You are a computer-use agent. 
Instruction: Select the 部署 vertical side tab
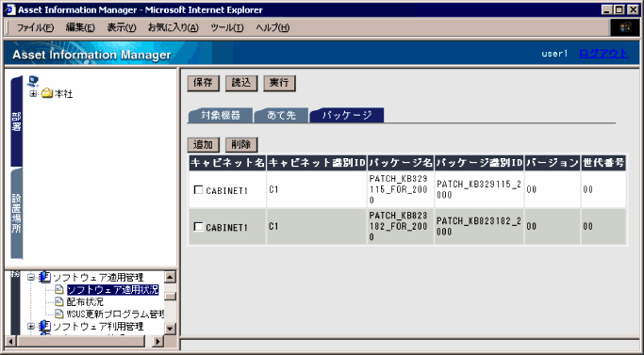16,121
